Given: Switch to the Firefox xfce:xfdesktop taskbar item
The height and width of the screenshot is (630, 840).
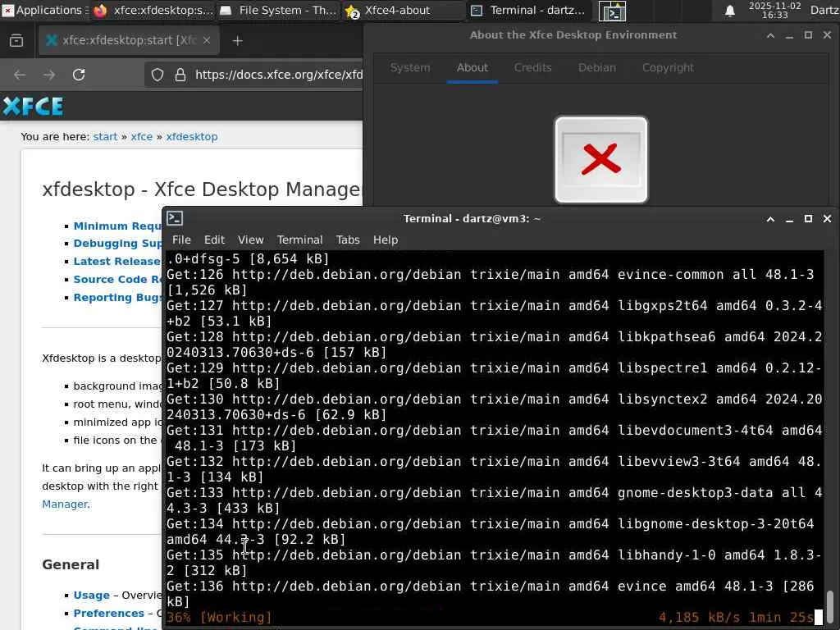Looking at the screenshot, I should (x=153, y=10).
